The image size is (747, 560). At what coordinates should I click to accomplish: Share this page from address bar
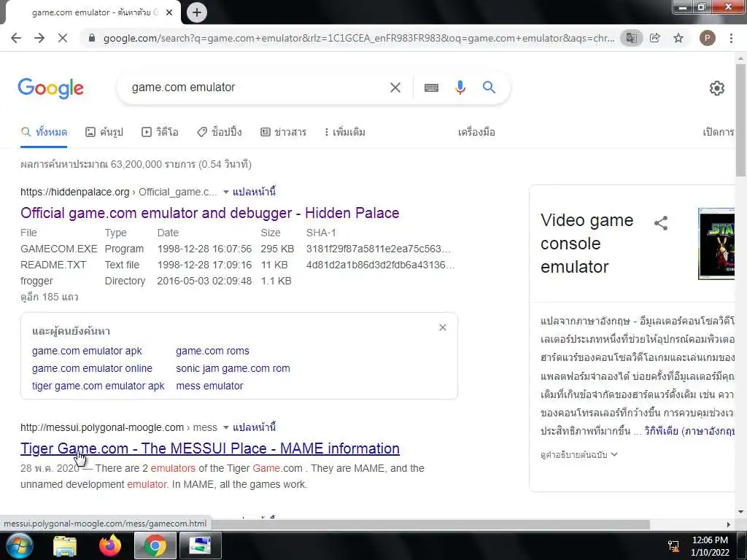655,38
